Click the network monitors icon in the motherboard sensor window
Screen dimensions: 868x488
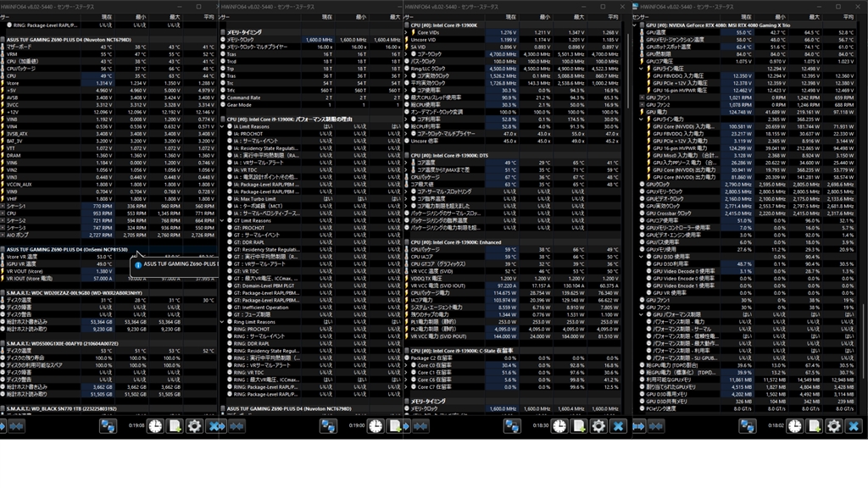click(108, 426)
